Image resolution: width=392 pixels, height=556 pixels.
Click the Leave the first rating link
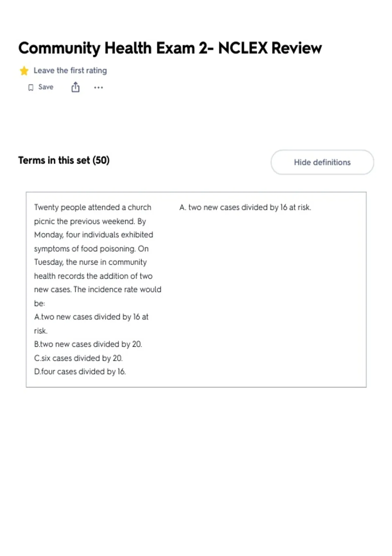(x=70, y=71)
